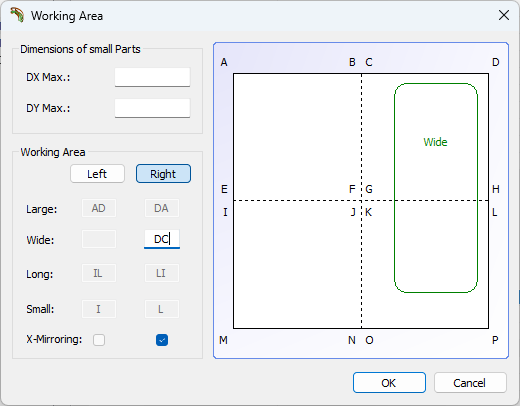Click the Large left field showing AD
Screen dimensions: 520x406
99,208
